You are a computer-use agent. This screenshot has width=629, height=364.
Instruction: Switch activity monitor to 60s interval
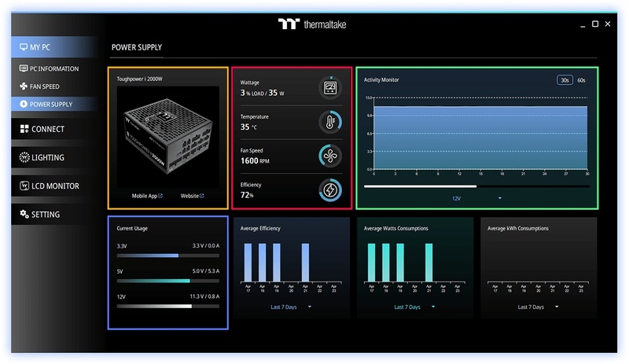coord(581,80)
